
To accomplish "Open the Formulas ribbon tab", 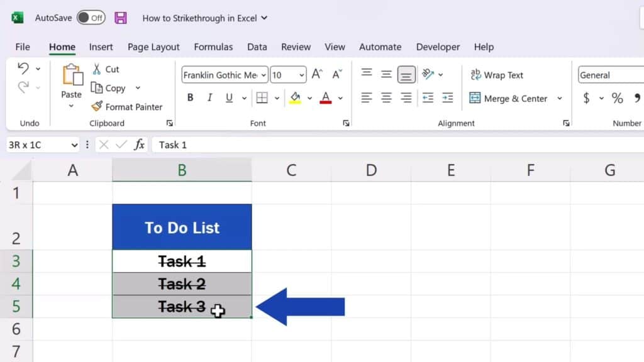I will [213, 47].
